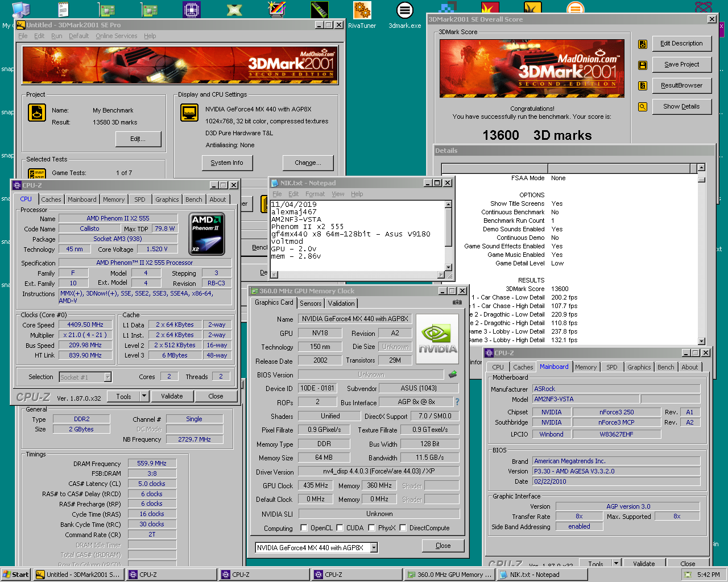Select Caches tab in CPU-Z CPU window
This screenshot has width=728, height=582.
coord(51,199)
